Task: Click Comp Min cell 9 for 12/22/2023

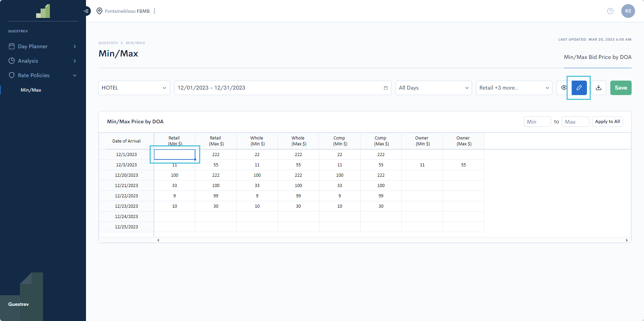Action: point(340,196)
